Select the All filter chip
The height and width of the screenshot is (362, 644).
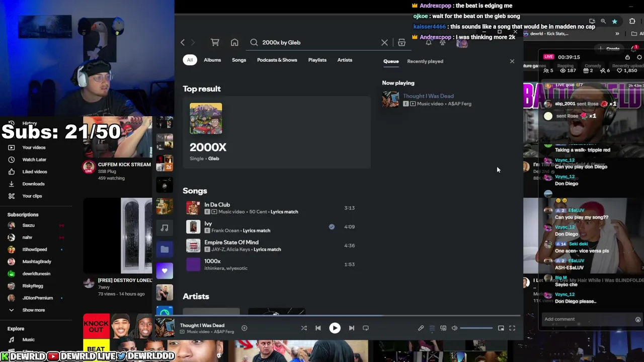click(x=190, y=60)
